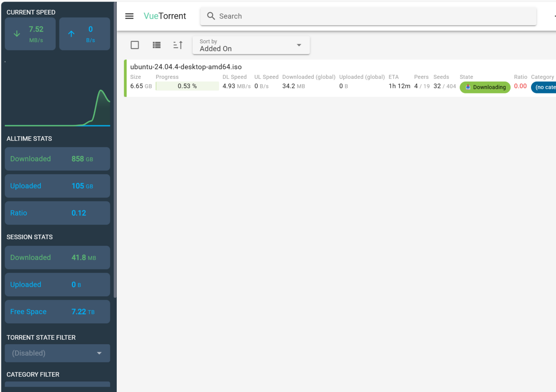Tick the select all torrents checkbox
The width and height of the screenshot is (556, 392).
pyautogui.click(x=135, y=45)
